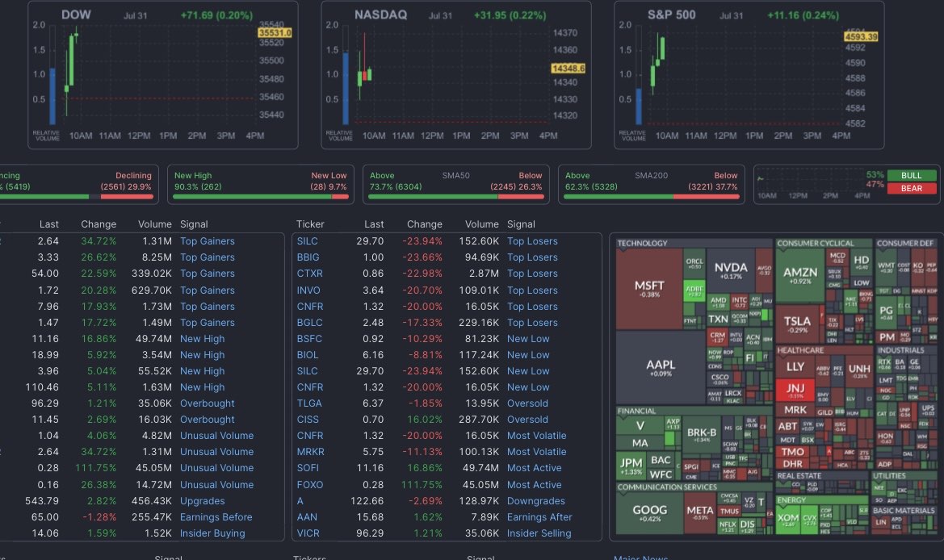Image resolution: width=944 pixels, height=560 pixels.
Task: Open the Insider Buying signal link
Action: 212,533
